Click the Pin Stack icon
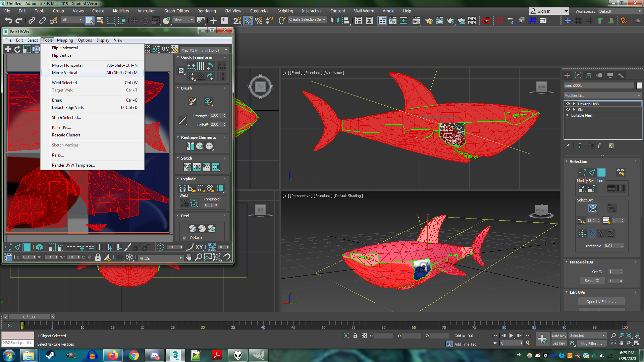Viewport: 644px width, 362px height. (x=568, y=146)
